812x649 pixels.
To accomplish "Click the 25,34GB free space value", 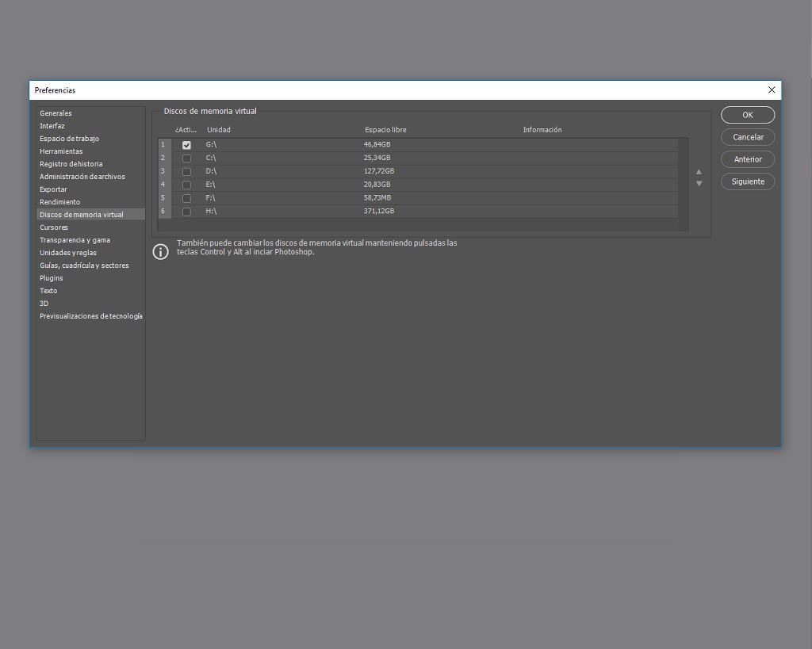I will pyautogui.click(x=377, y=158).
